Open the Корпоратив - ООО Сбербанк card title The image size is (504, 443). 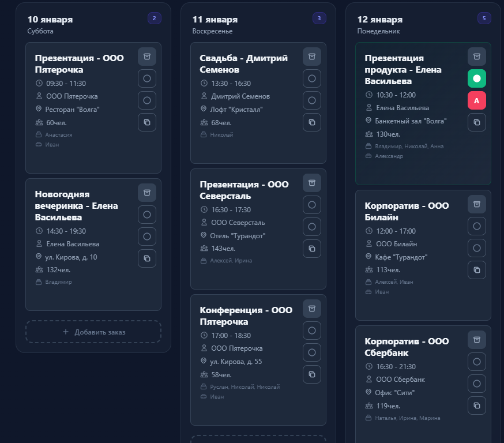pyautogui.click(x=407, y=347)
